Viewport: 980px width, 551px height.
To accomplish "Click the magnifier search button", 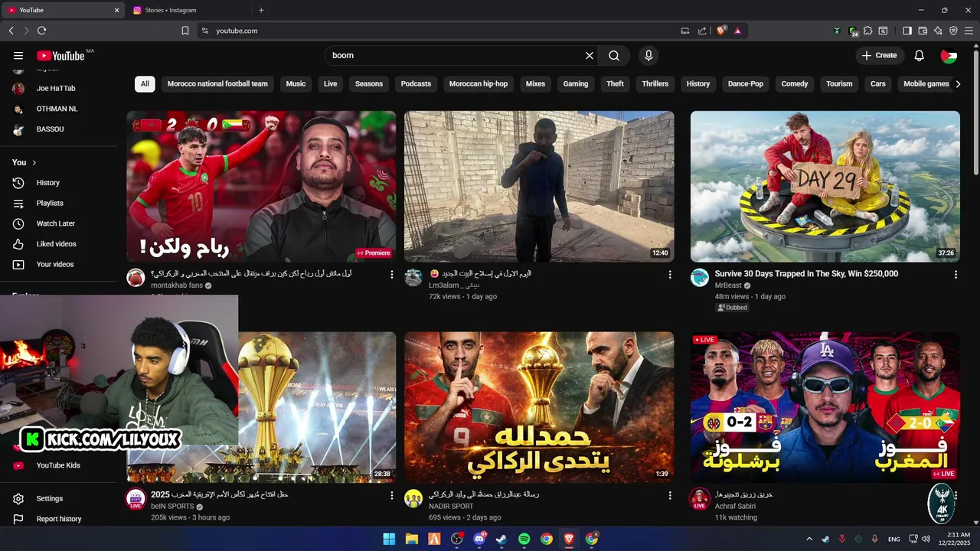I will tap(614, 55).
